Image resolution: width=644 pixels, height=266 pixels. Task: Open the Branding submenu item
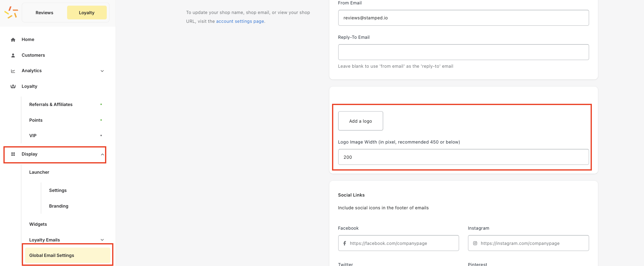[59, 206]
